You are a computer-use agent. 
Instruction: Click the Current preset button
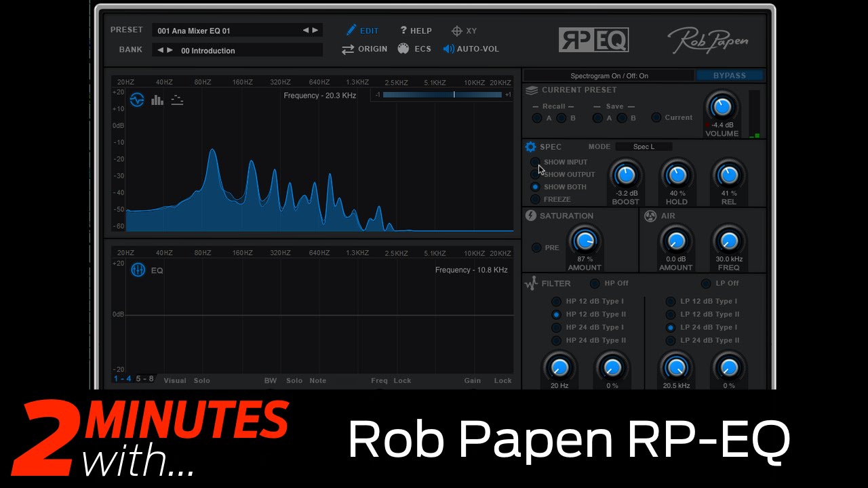pyautogui.click(x=656, y=117)
